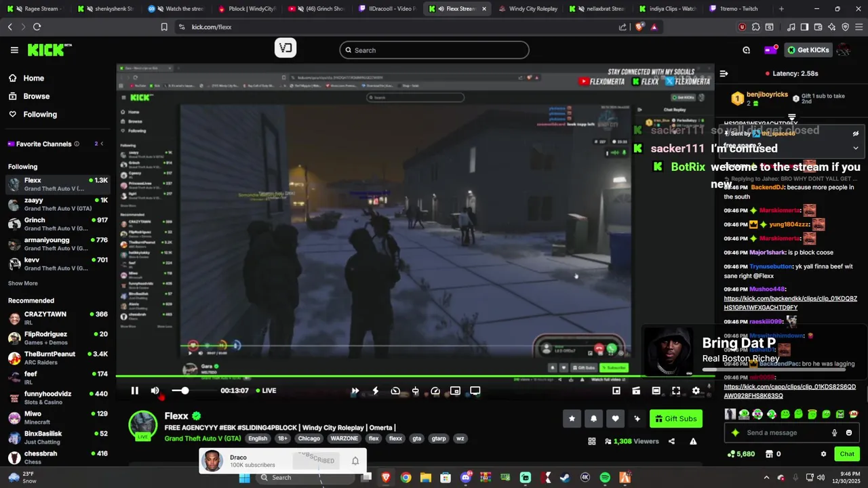Open the purple notifications icon
The width and height of the screenshot is (868, 488).
[770, 50]
